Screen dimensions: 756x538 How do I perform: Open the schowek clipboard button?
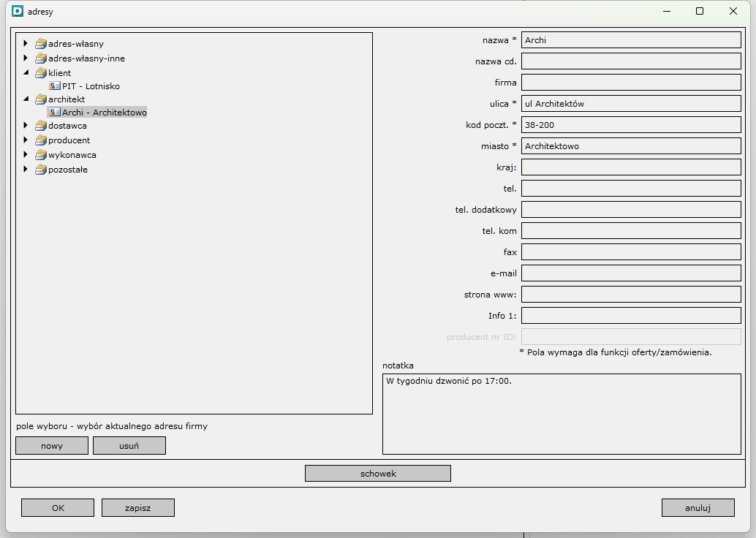tap(378, 474)
